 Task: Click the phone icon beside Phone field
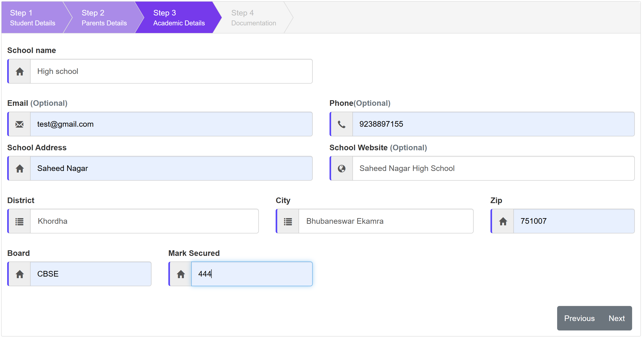point(342,124)
